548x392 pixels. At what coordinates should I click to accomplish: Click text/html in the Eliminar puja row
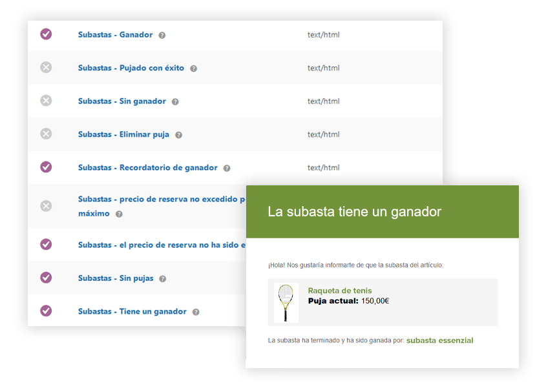[323, 134]
